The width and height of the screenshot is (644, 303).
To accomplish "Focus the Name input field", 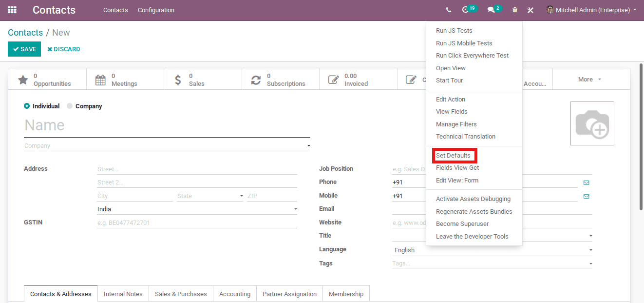I will point(167,126).
